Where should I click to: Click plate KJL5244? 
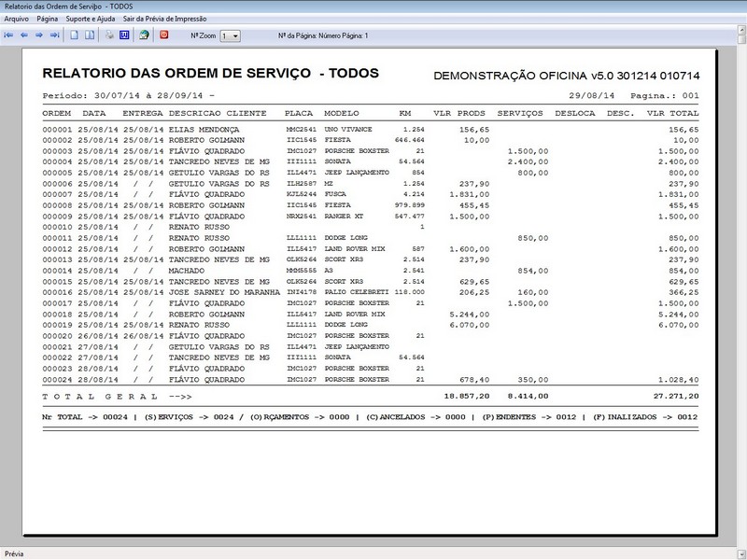[x=301, y=194]
